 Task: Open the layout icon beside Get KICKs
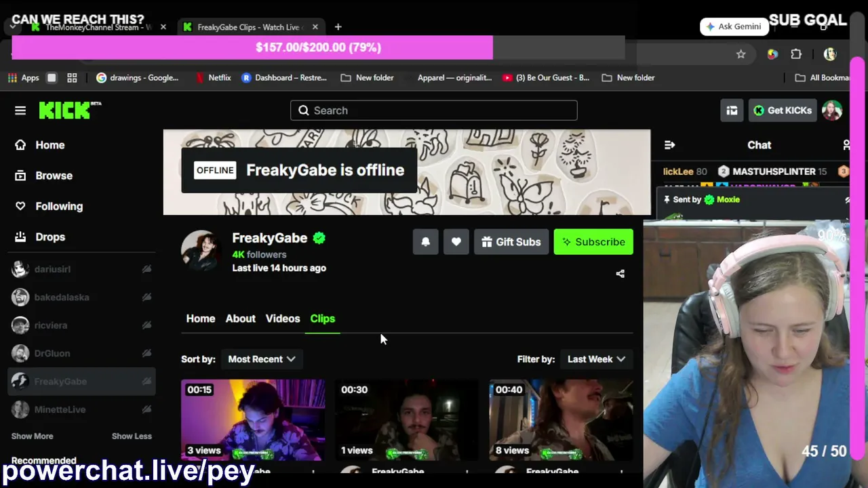(732, 110)
